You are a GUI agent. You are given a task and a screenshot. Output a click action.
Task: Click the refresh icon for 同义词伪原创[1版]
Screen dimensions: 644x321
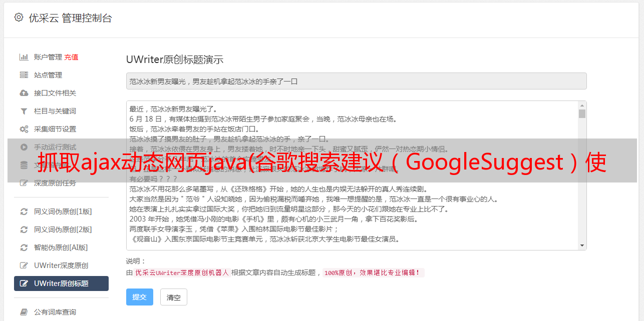[x=24, y=211]
